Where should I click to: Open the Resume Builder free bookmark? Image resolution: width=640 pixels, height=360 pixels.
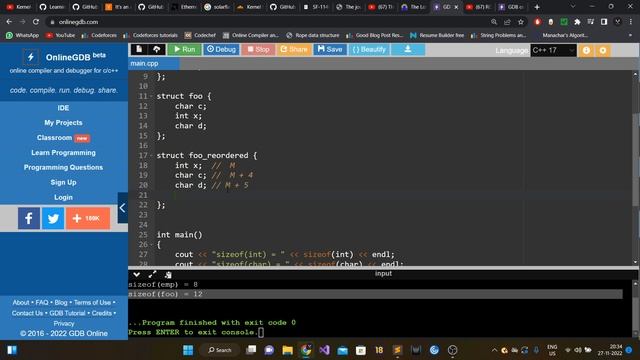pyautogui.click(x=437, y=36)
